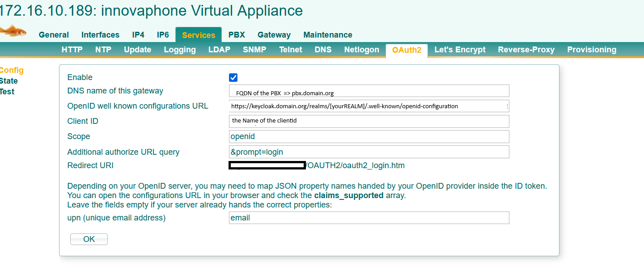
Task: Select the HTTP services subtab
Action: click(72, 50)
